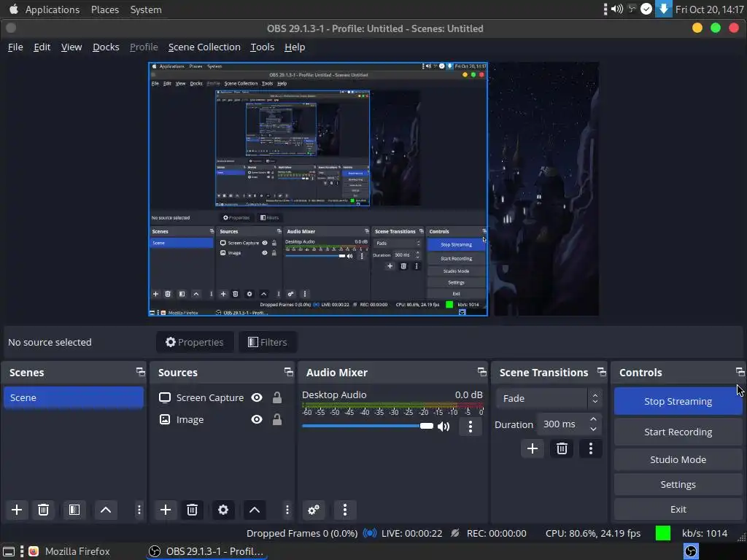Screen dimensions: 747x560
Task: Toggle Studio Mode
Action: point(678,459)
